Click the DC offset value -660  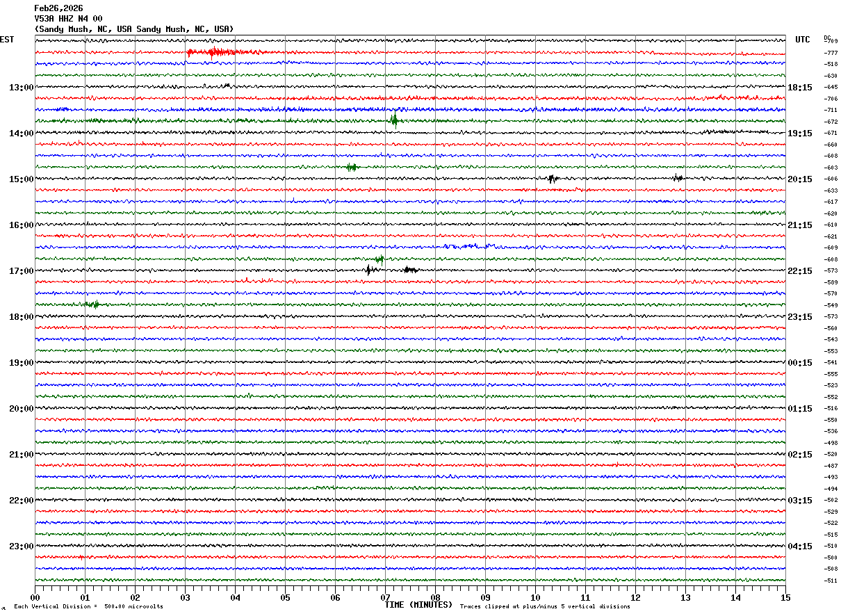[831, 145]
